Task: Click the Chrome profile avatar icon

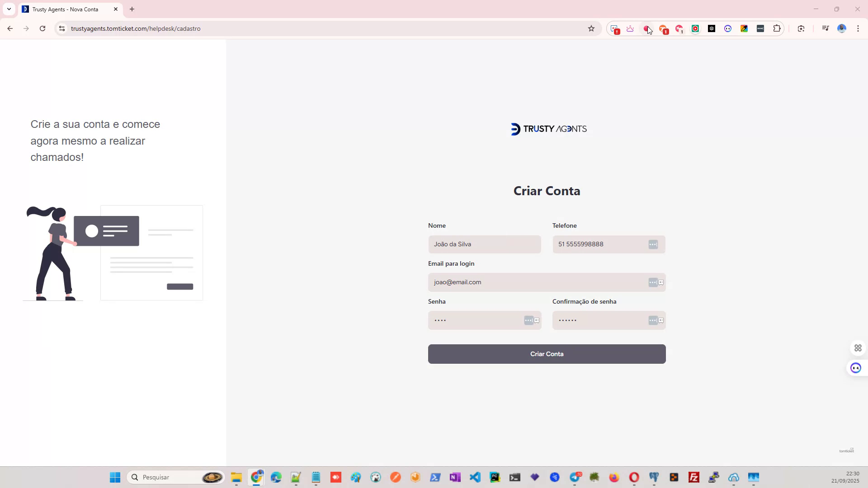Action: point(841,28)
